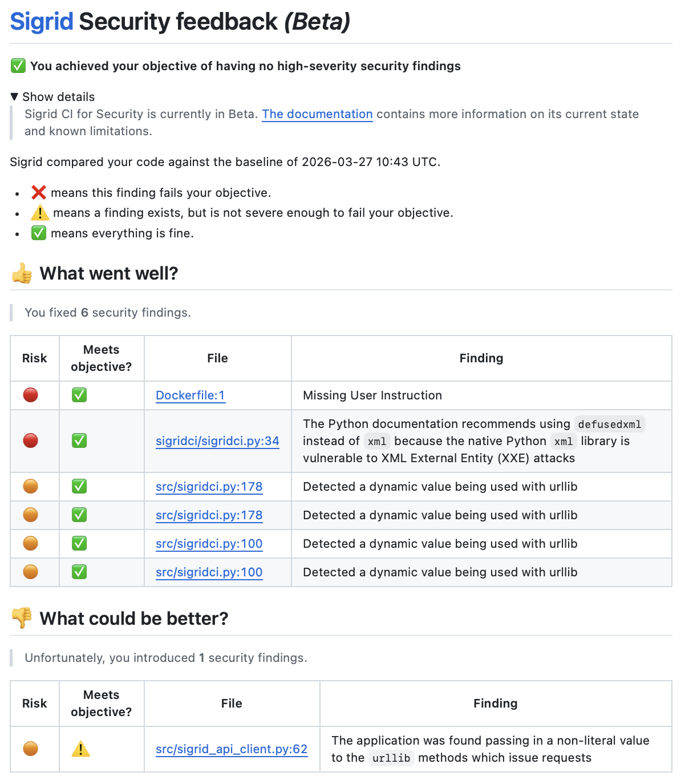Click the warning triangle icon in the legend
The image size is (681, 784).
click(x=40, y=213)
